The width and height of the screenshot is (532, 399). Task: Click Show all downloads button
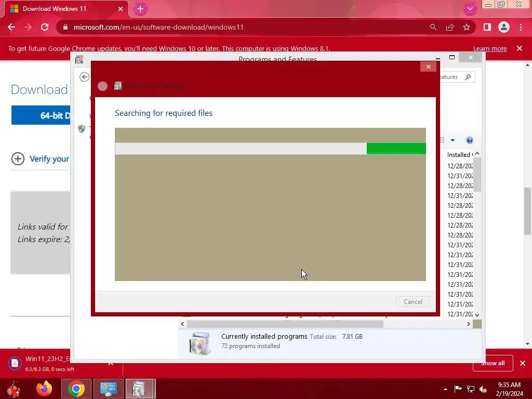(493, 363)
